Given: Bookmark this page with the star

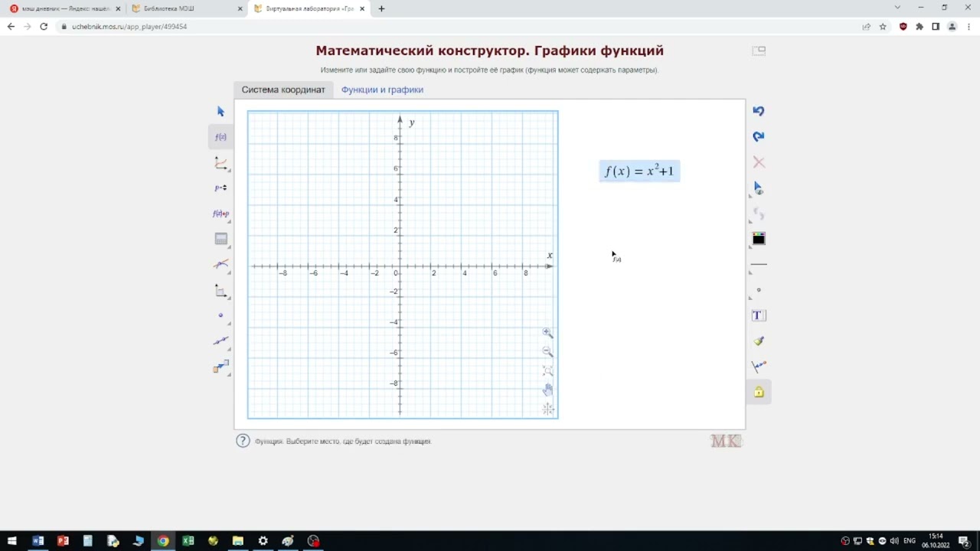Looking at the screenshot, I should pyautogui.click(x=883, y=26).
